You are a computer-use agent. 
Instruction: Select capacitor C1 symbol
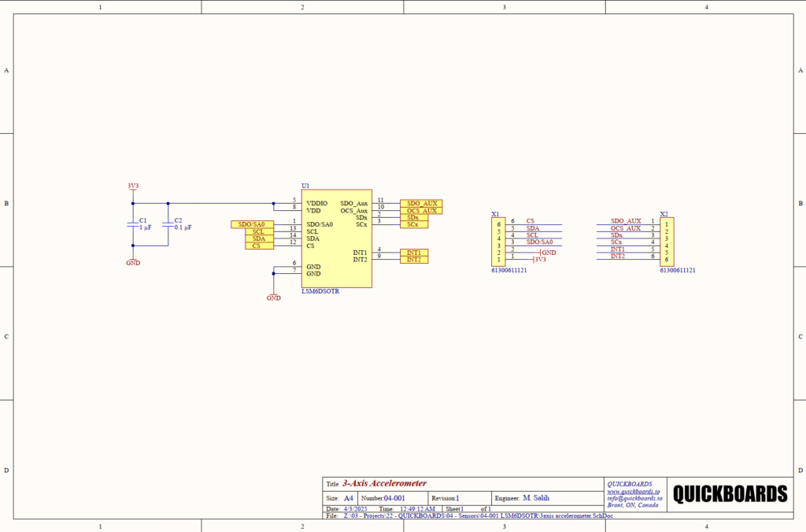pos(133,224)
